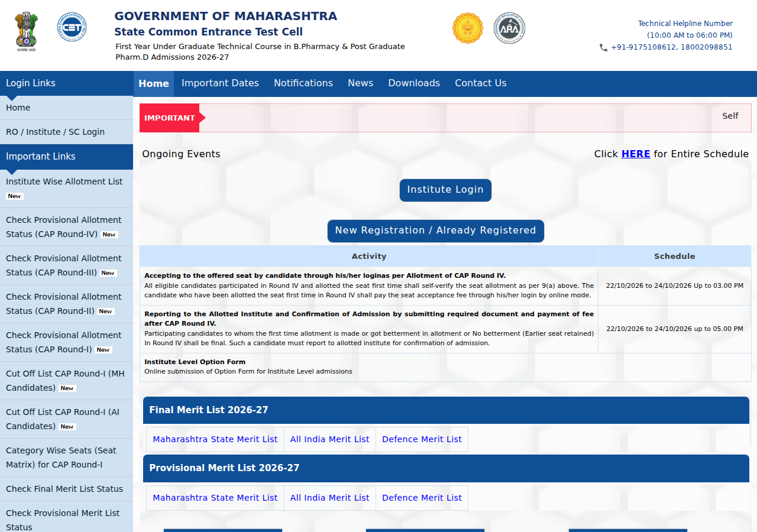The image size is (757, 532).
Task: Open Provisional Defence Merit List
Action: pyautogui.click(x=422, y=498)
